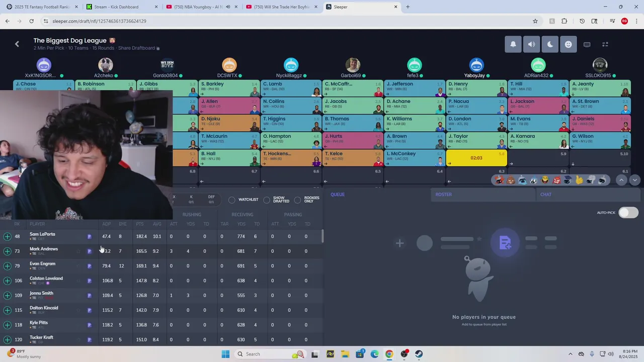
Task: Open Kyle Pitts's player notes icon
Action: point(90,325)
